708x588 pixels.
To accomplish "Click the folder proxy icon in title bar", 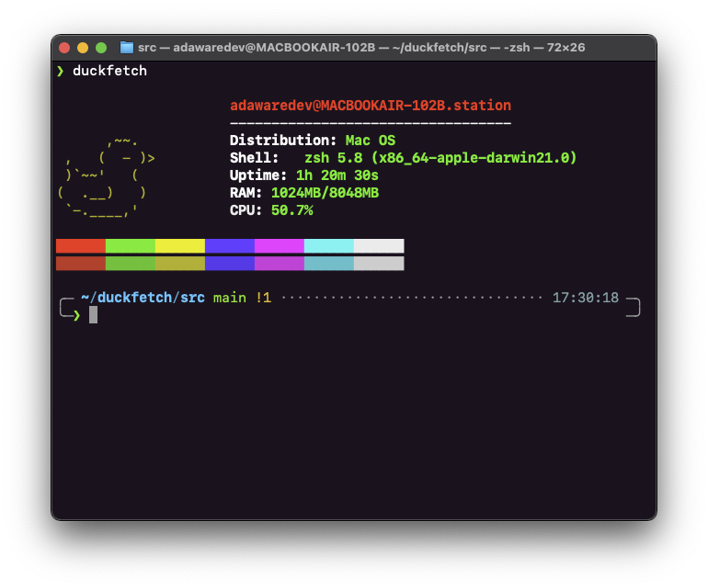I will coord(127,48).
